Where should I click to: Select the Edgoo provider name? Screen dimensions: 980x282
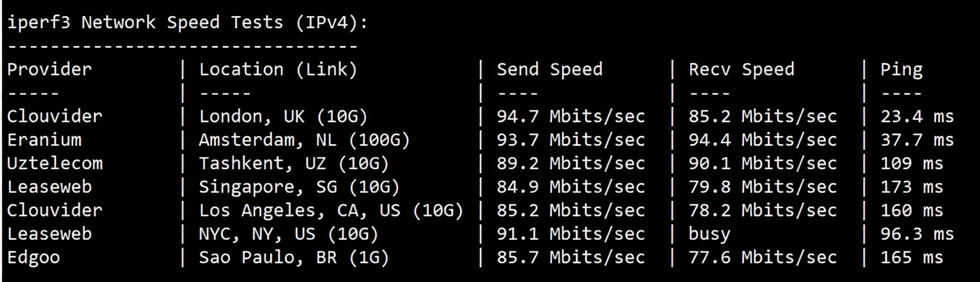(x=33, y=258)
